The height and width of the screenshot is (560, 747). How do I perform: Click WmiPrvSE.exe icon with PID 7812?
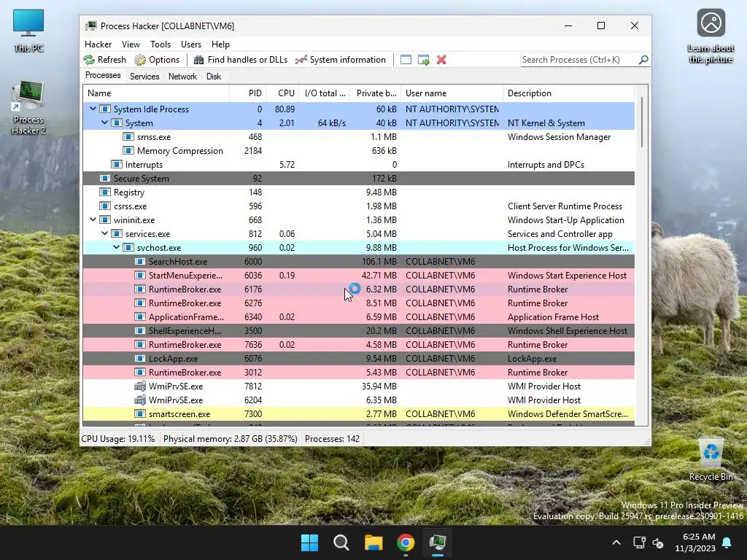pos(140,386)
